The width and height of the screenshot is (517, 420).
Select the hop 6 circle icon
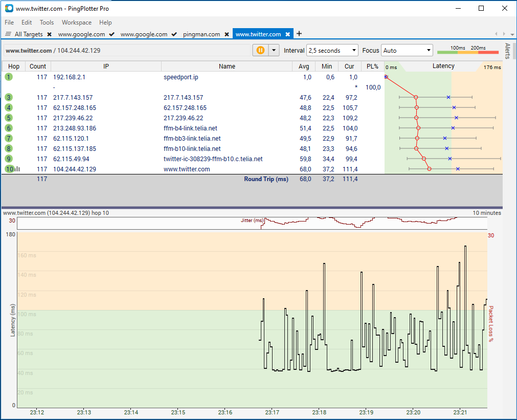point(9,128)
